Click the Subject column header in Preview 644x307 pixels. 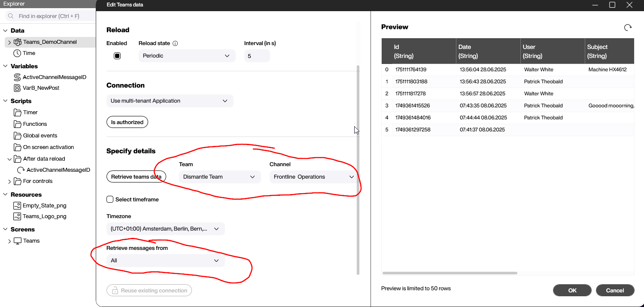pyautogui.click(x=610, y=51)
